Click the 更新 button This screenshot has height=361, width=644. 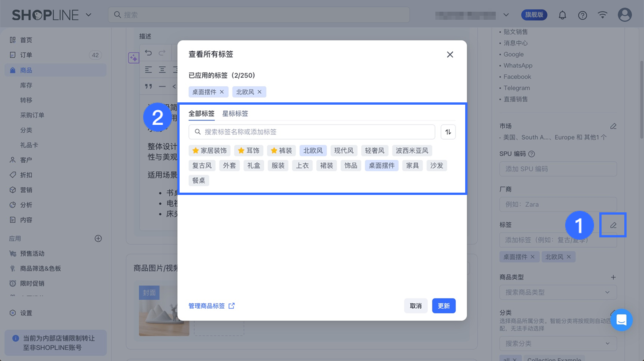(x=444, y=306)
